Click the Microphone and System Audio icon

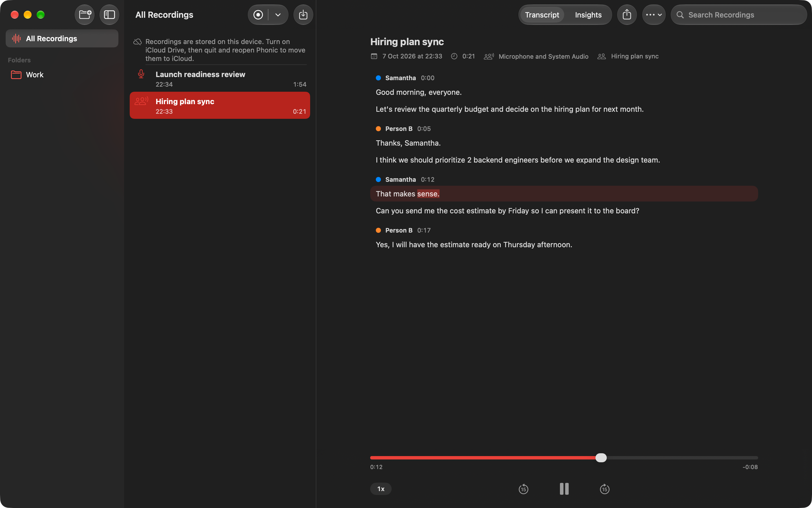[489, 56]
